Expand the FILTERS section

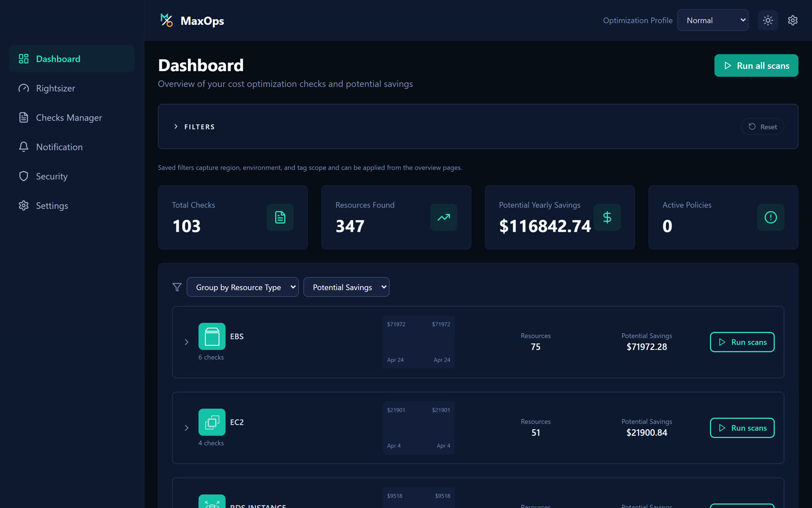click(x=195, y=126)
